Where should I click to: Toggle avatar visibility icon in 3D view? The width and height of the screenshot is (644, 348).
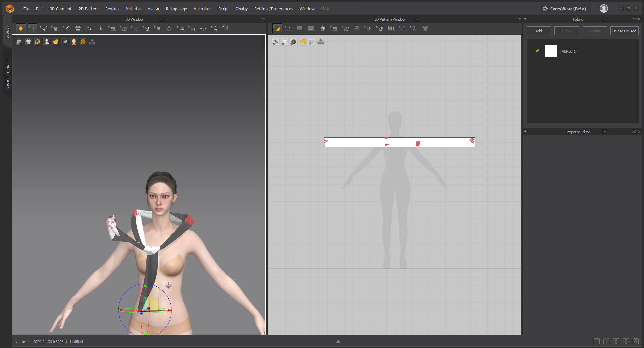pyautogui.click(x=47, y=42)
